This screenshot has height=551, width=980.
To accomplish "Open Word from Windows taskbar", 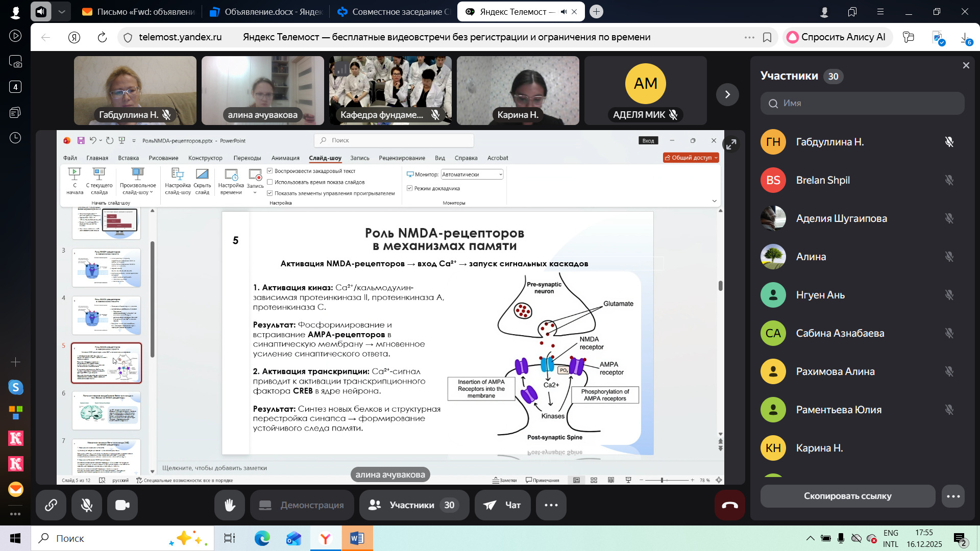I will pyautogui.click(x=357, y=538).
